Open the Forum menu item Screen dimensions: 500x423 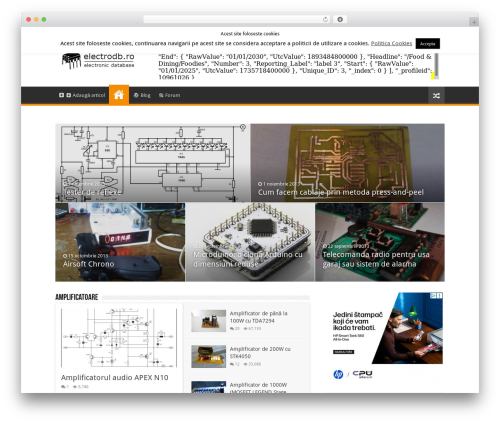point(169,95)
